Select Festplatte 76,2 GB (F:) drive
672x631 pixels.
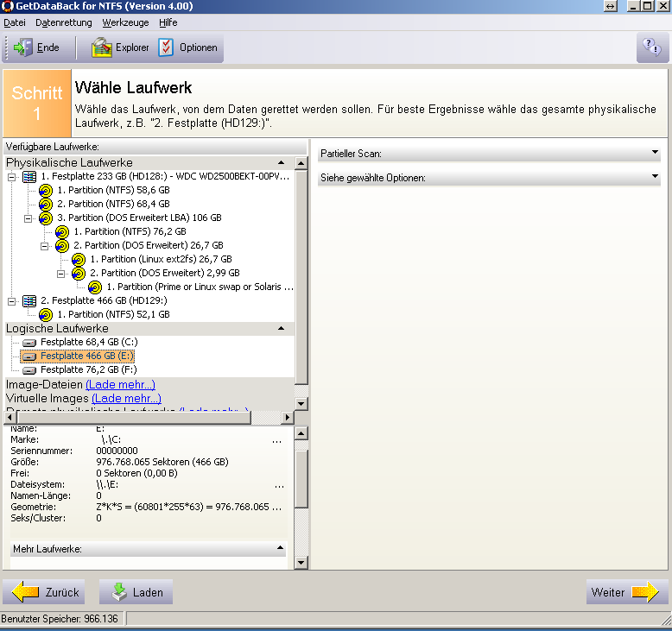click(89, 369)
